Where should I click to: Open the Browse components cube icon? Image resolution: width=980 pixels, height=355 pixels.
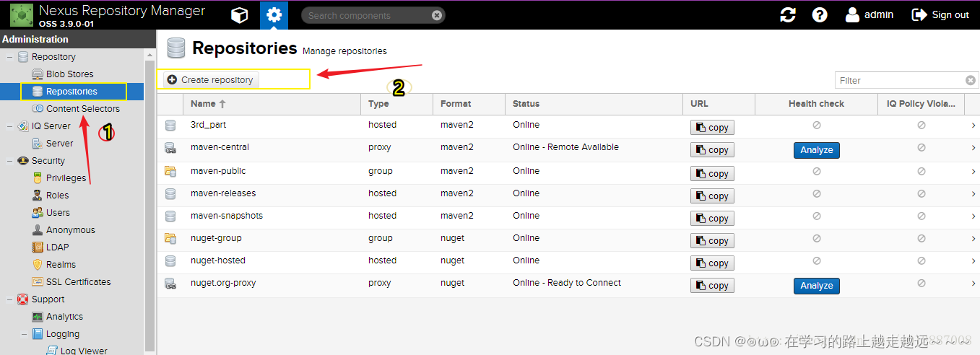tap(240, 15)
